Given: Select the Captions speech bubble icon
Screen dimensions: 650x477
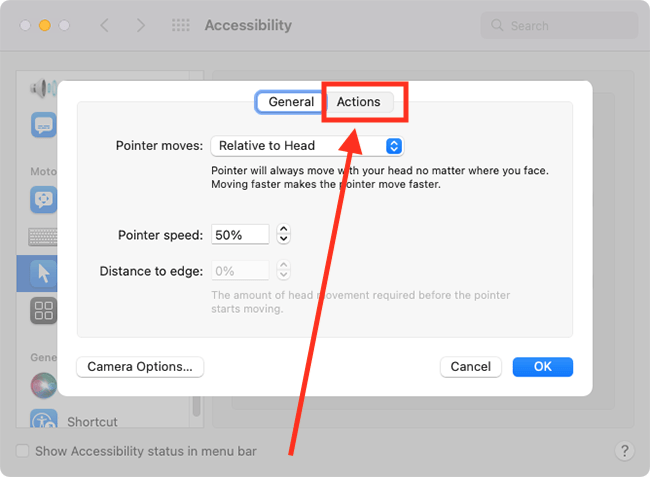Looking at the screenshot, I should tap(44, 125).
